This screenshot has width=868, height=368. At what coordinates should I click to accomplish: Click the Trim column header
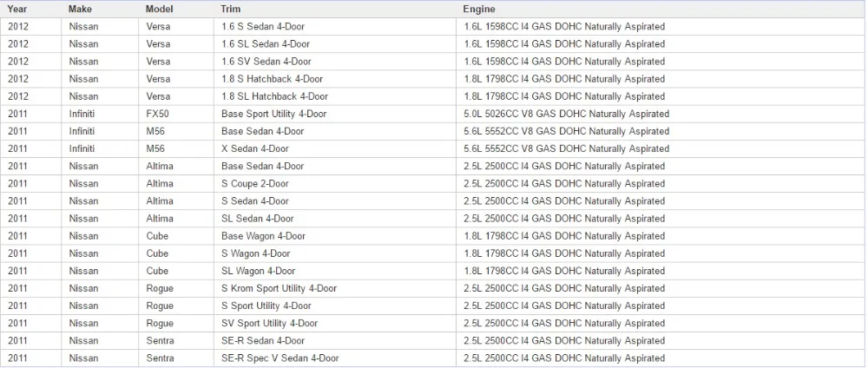pyautogui.click(x=335, y=9)
